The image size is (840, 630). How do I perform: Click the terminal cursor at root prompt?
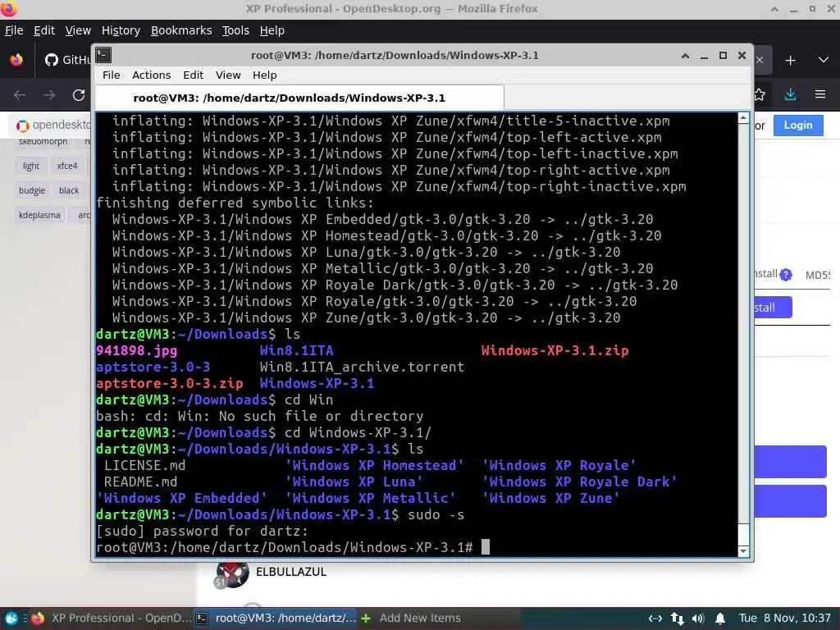[x=486, y=547]
